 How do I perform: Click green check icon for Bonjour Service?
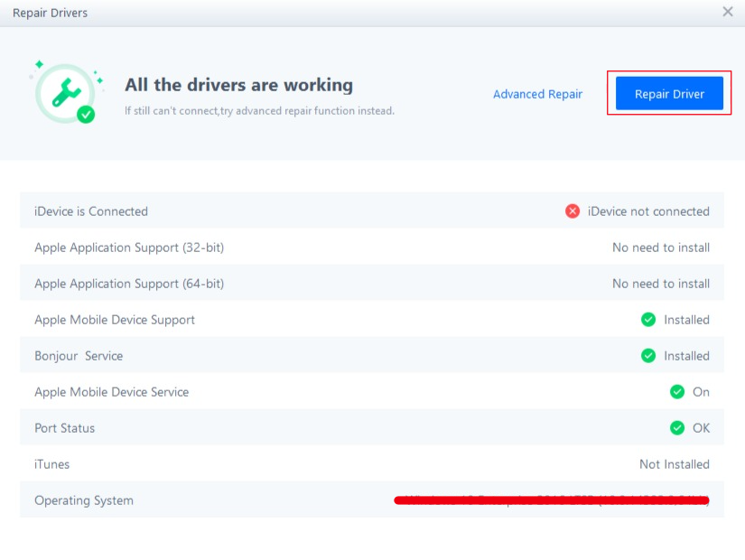coord(648,356)
